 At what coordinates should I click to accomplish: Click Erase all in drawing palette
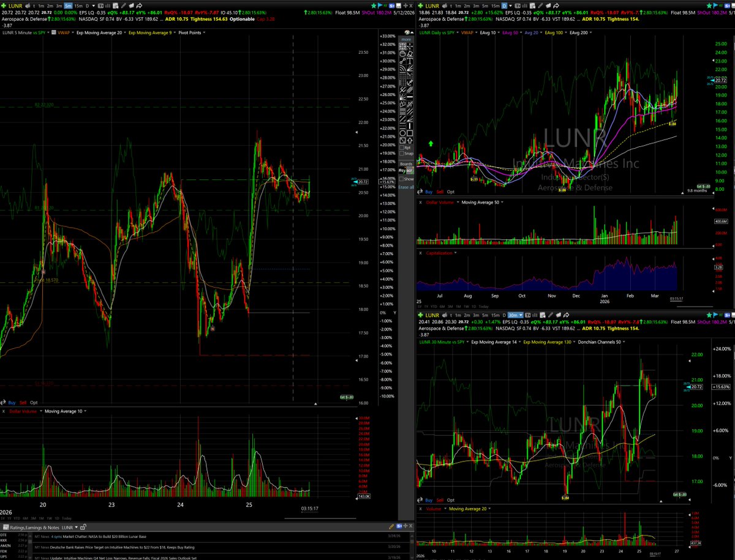click(x=405, y=187)
